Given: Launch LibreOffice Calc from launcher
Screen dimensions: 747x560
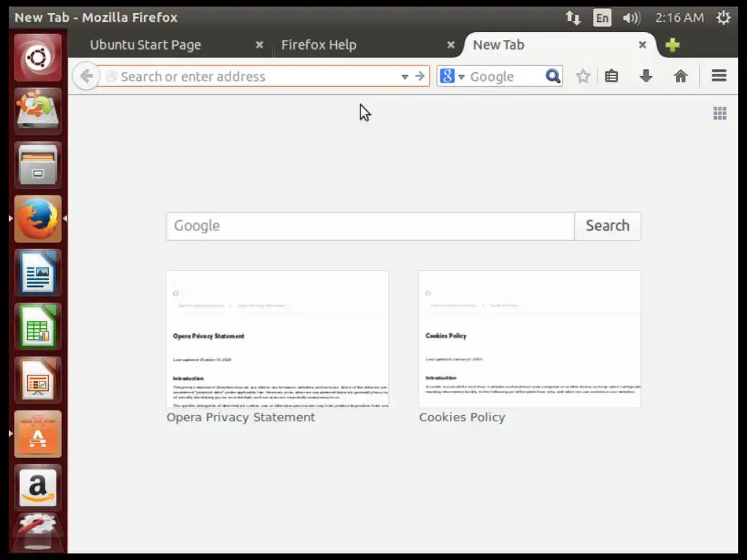Looking at the screenshot, I should pyautogui.click(x=38, y=327).
